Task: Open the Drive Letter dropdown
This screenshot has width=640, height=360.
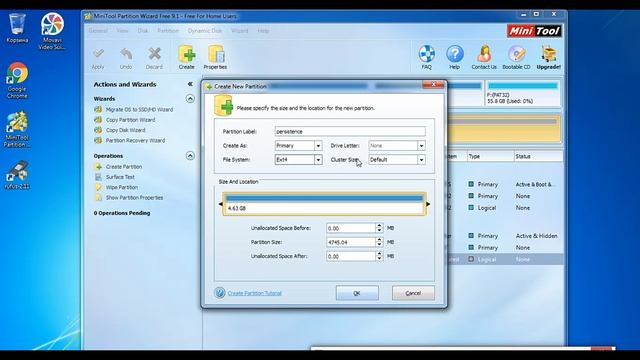Action: coord(421,146)
